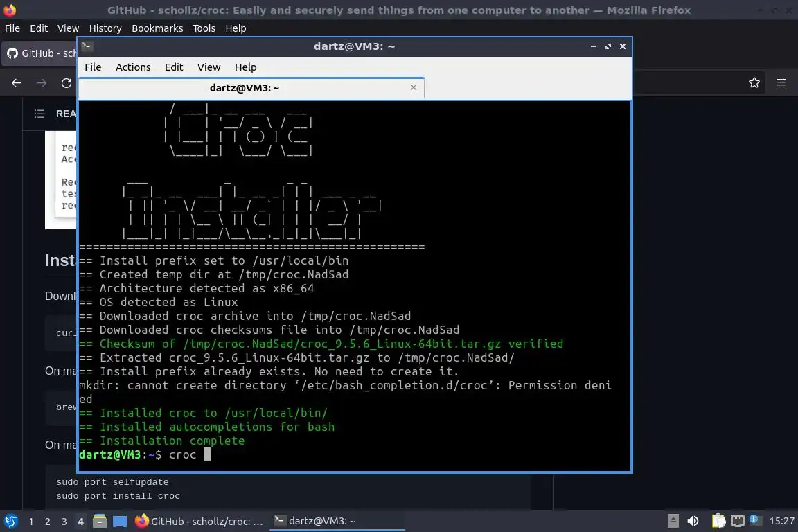Click the terminal window icon in title bar
This screenshot has width=798, height=532.
pyautogui.click(x=87, y=46)
